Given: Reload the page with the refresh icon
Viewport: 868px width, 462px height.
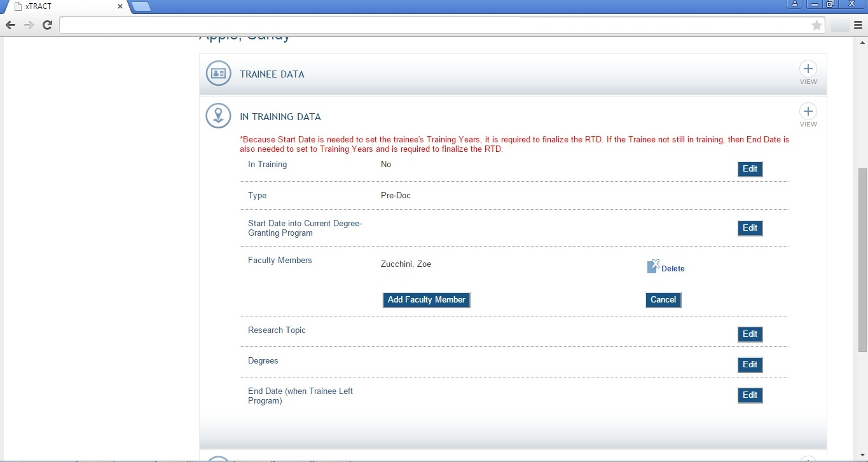Looking at the screenshot, I should tap(47, 25).
